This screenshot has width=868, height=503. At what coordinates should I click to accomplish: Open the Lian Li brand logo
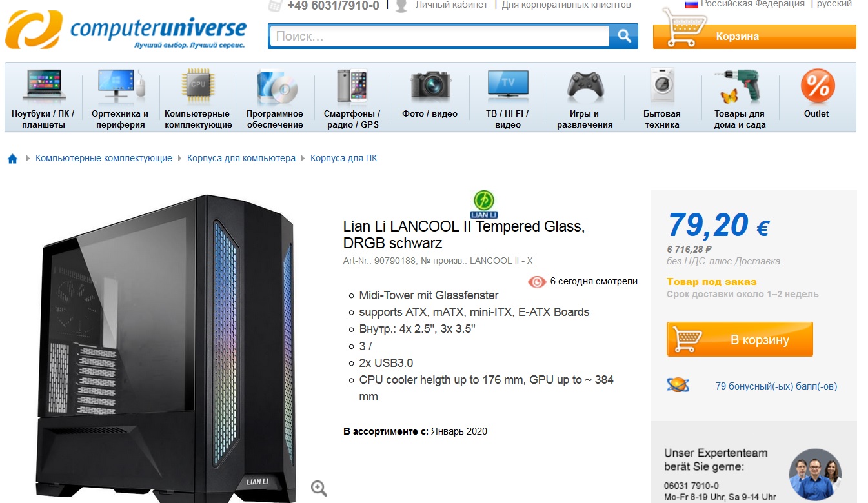[x=484, y=204]
